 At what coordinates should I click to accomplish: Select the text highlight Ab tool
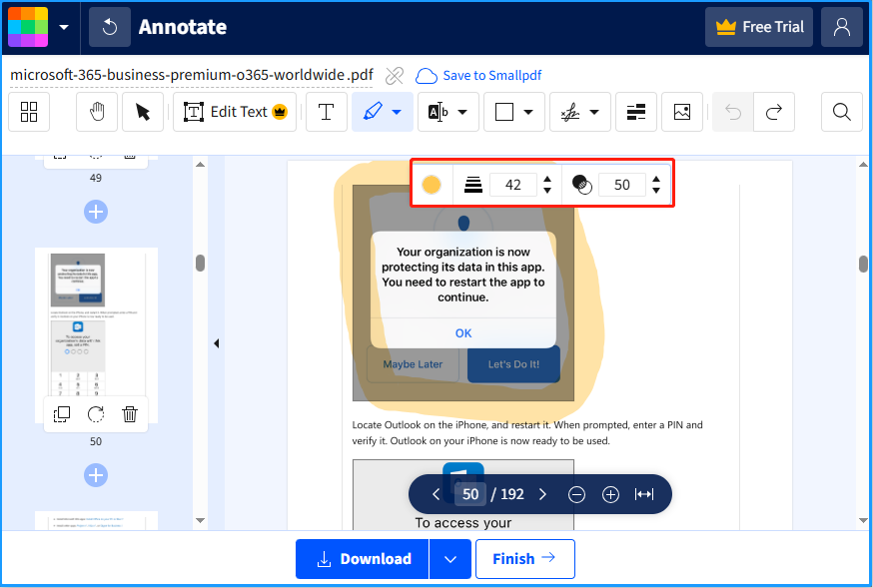(438, 112)
